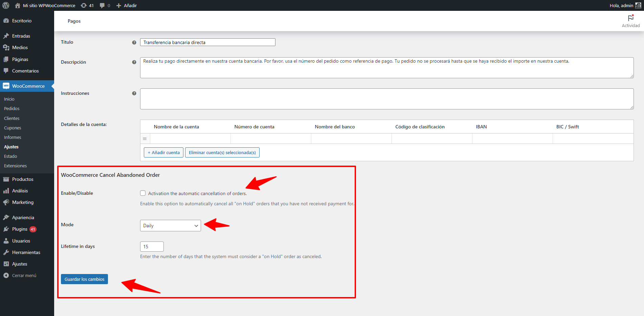Click the WooCommerce Cancel Abandoned Order heading
Viewport: 644px width, 316px height.
[x=110, y=175]
